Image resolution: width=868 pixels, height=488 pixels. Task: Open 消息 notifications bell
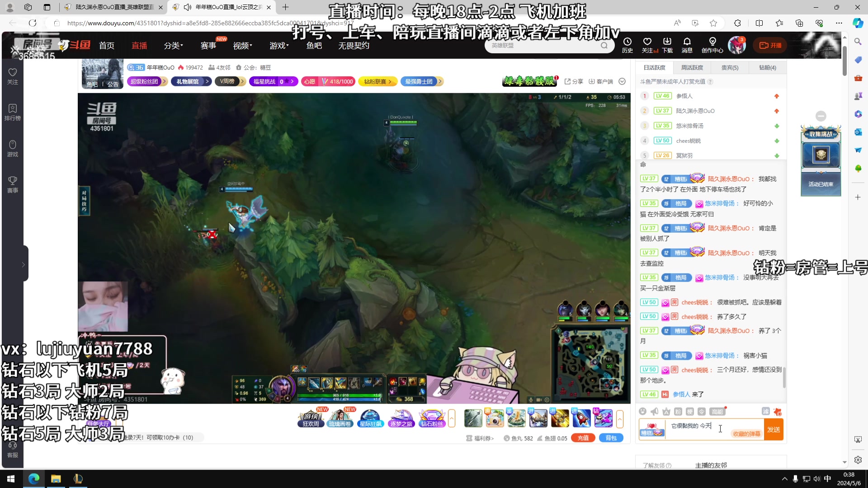687,45
